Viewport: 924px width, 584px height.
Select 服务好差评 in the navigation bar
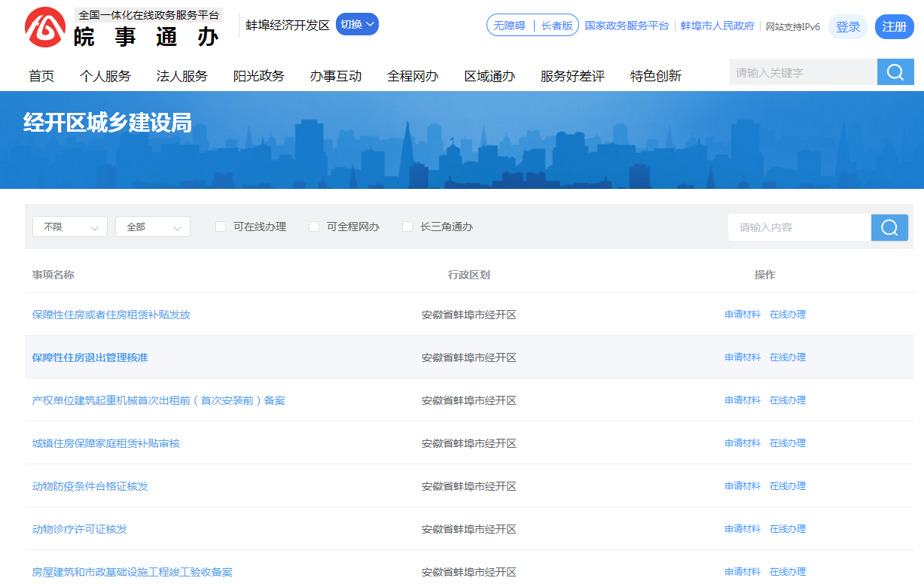[572, 76]
